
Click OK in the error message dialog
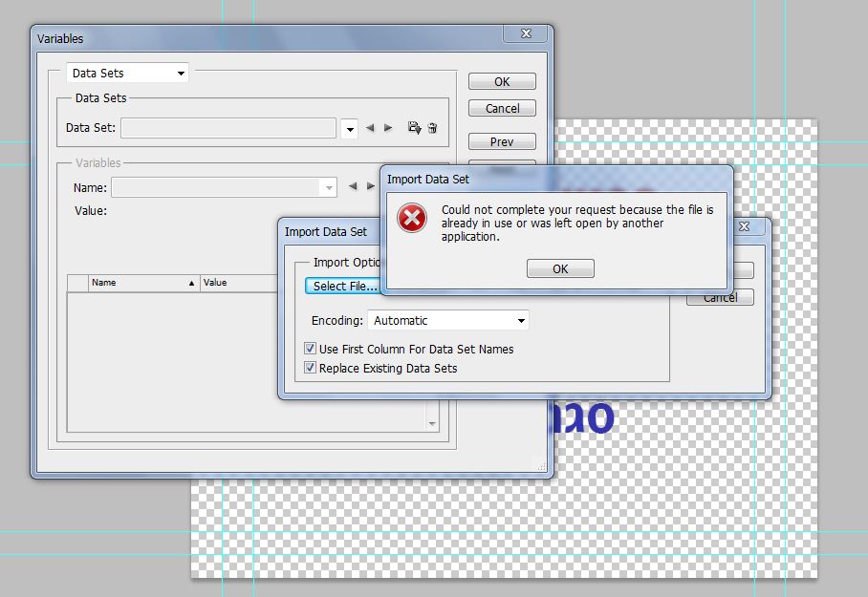[x=560, y=268]
